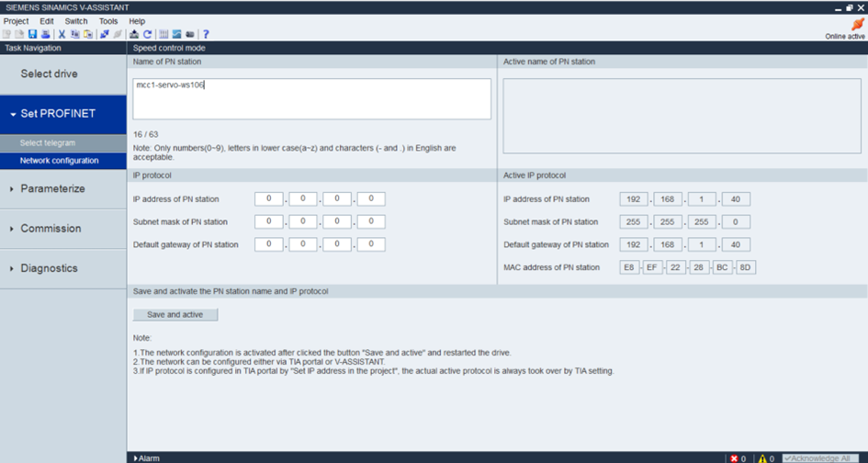Click second octet of IP address field
868x463 pixels.
[x=303, y=199]
